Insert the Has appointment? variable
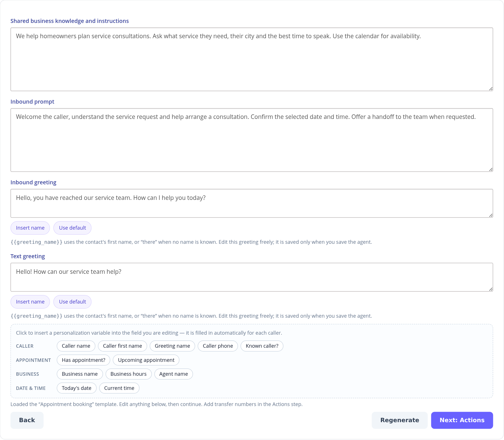 (x=83, y=360)
